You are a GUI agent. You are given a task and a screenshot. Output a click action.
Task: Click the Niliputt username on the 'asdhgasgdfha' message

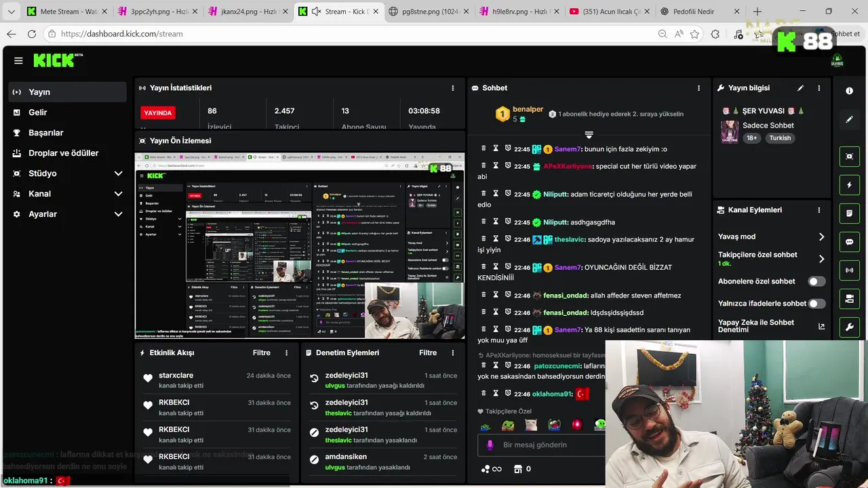pos(555,222)
